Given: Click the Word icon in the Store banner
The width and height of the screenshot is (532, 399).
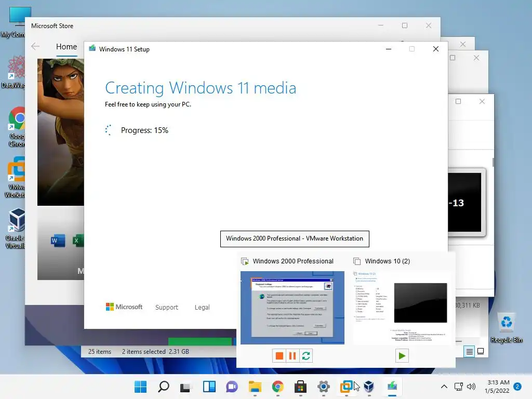Looking at the screenshot, I should pyautogui.click(x=58, y=241).
